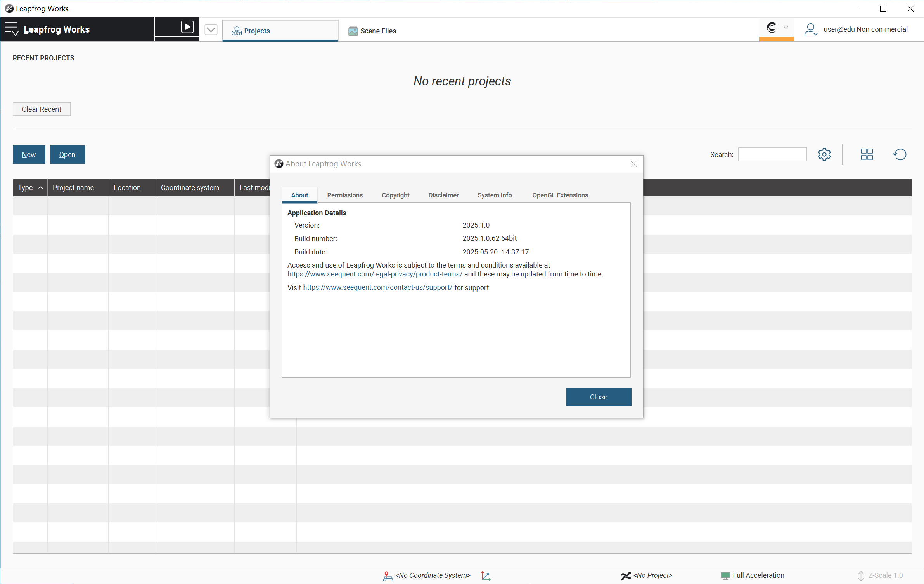This screenshot has height=584, width=924.
Task: Open the user account icon
Action: pyautogui.click(x=810, y=29)
